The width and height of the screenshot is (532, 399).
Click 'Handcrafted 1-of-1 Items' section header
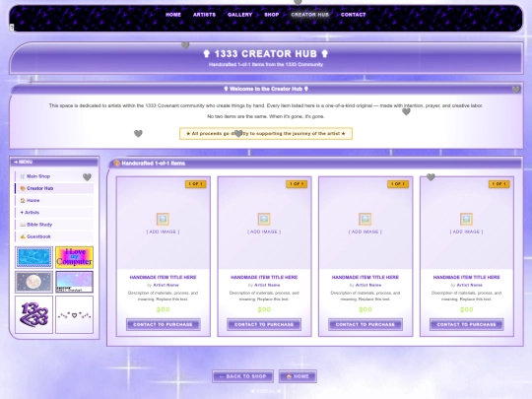153,164
